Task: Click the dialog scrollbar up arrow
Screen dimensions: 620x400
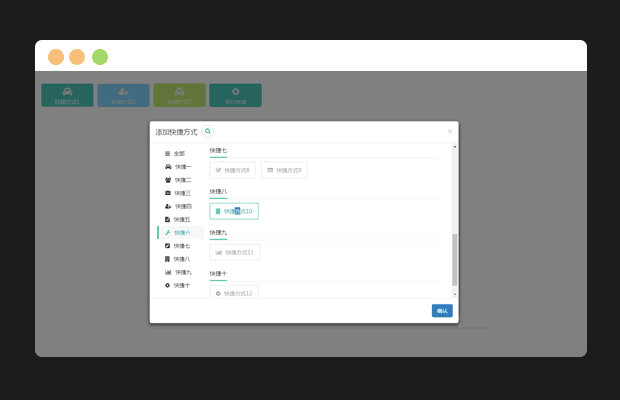Action: [x=455, y=147]
